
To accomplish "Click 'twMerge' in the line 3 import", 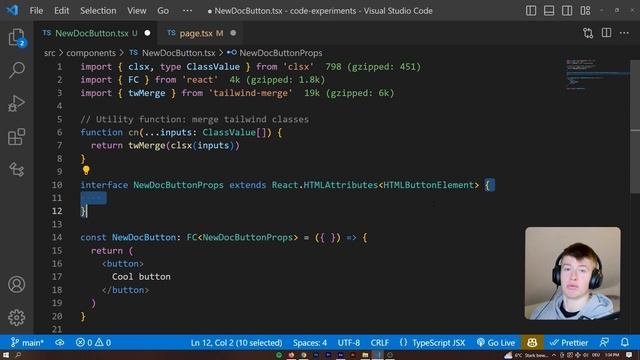I will coord(147,93).
